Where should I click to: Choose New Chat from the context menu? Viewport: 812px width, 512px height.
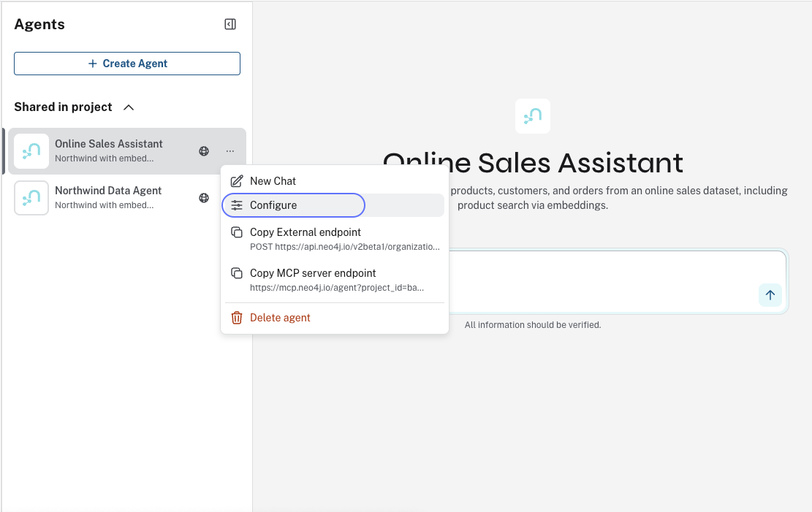click(273, 180)
